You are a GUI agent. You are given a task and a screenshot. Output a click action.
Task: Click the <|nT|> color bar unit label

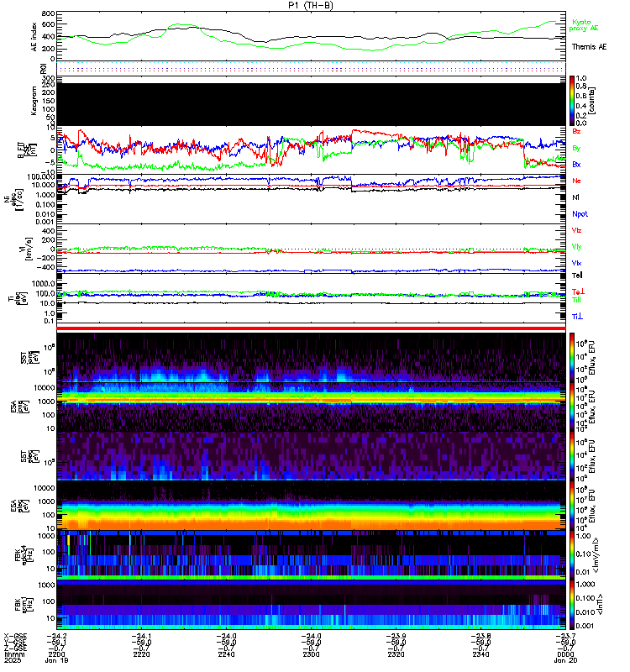pos(600,605)
